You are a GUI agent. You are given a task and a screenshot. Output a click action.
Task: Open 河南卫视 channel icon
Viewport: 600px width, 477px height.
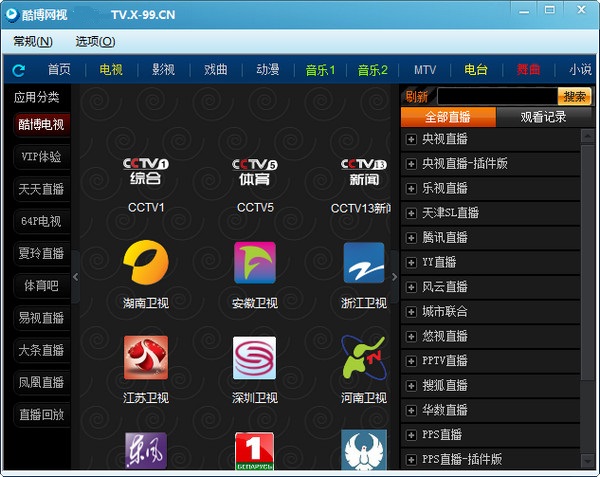point(363,357)
